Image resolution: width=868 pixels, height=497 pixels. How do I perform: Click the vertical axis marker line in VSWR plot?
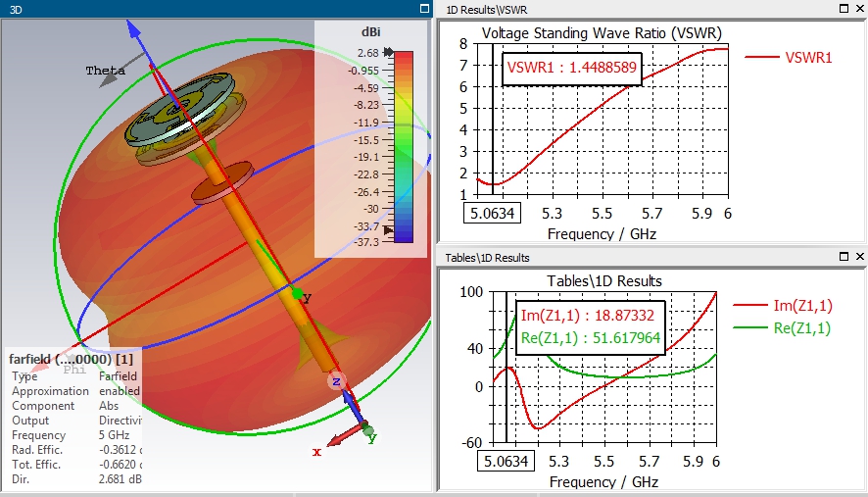[x=492, y=120]
